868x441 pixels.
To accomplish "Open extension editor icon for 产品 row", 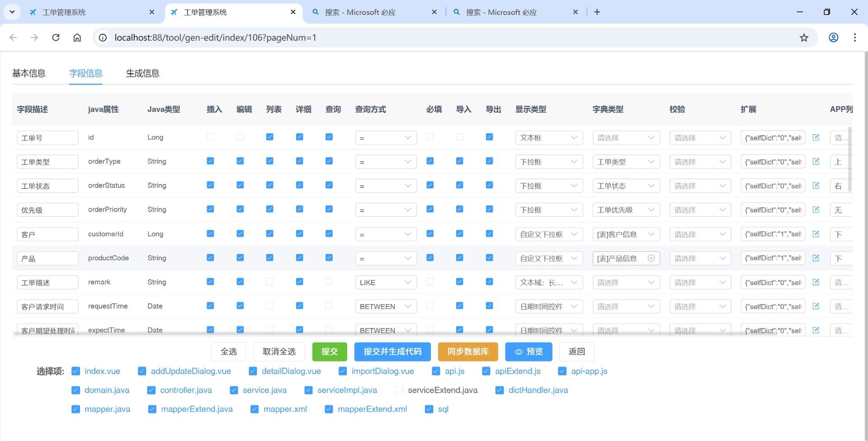I will [816, 258].
